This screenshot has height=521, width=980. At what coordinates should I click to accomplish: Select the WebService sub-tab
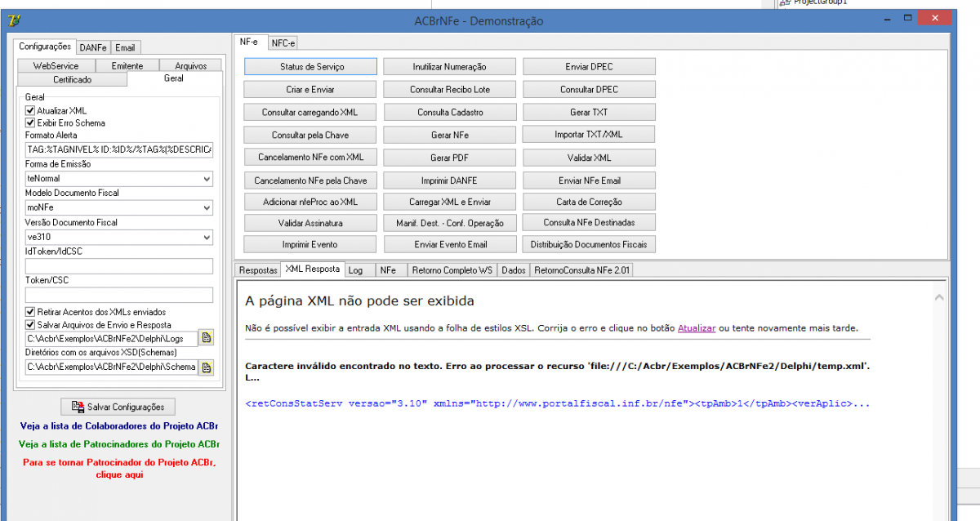(x=56, y=65)
